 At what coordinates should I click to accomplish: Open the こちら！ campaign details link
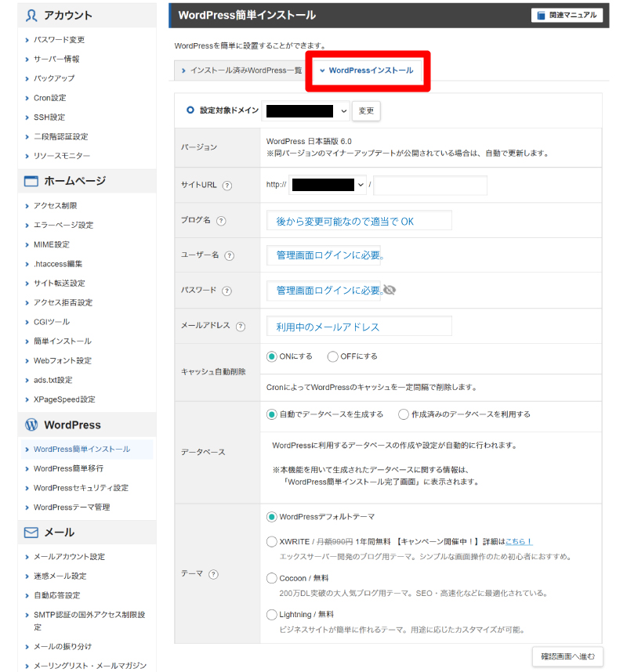[519, 542]
